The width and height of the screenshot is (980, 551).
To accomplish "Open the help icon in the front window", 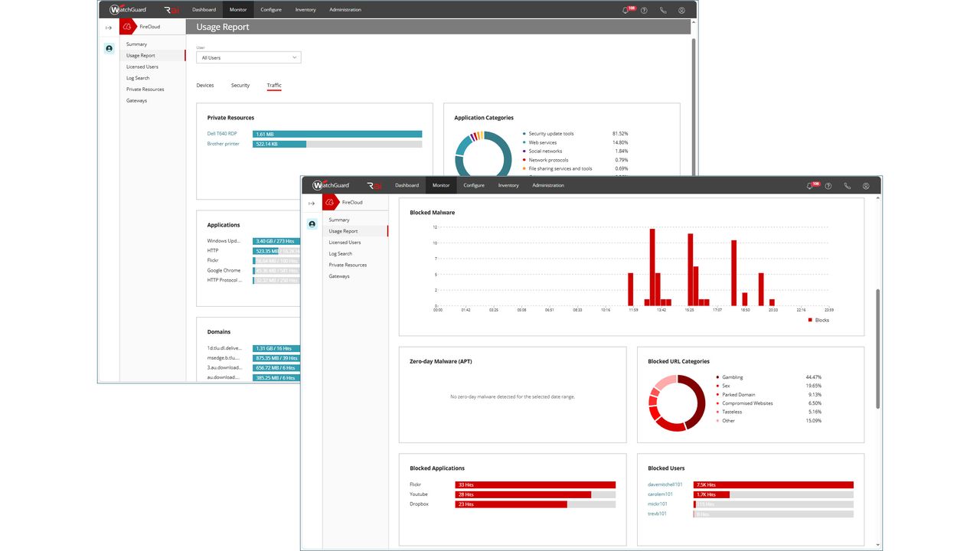I will point(828,185).
